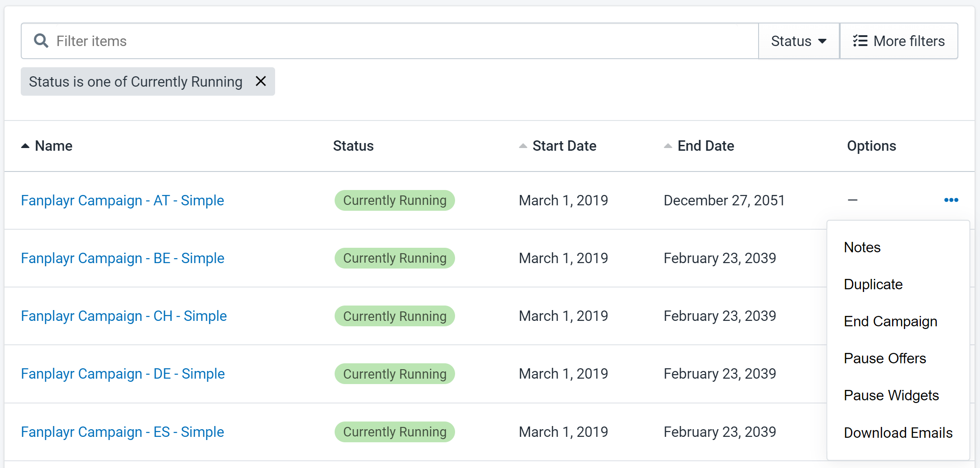Click BE campaign start date March 1, 2019
Screen dimensions: 980x468
pos(563,258)
